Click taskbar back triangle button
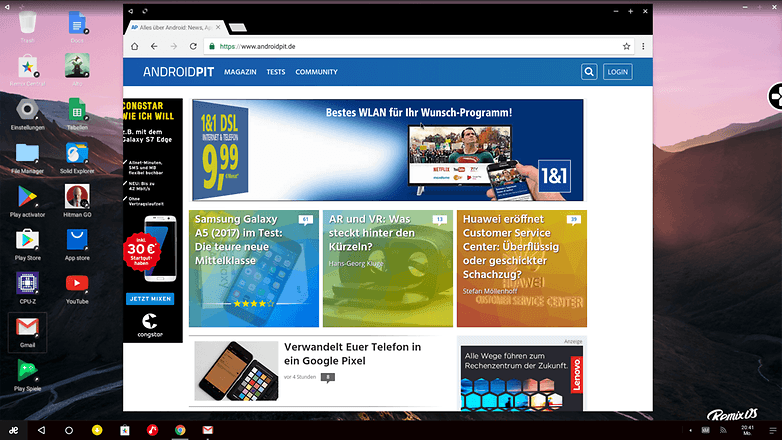This screenshot has height=440, width=782. tap(41, 430)
